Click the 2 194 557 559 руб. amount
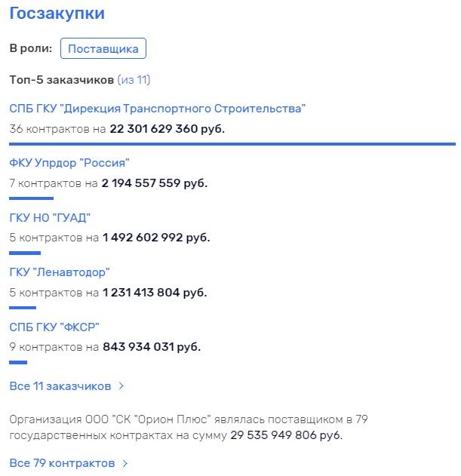Screen dimensions: 461x476 coord(154,183)
